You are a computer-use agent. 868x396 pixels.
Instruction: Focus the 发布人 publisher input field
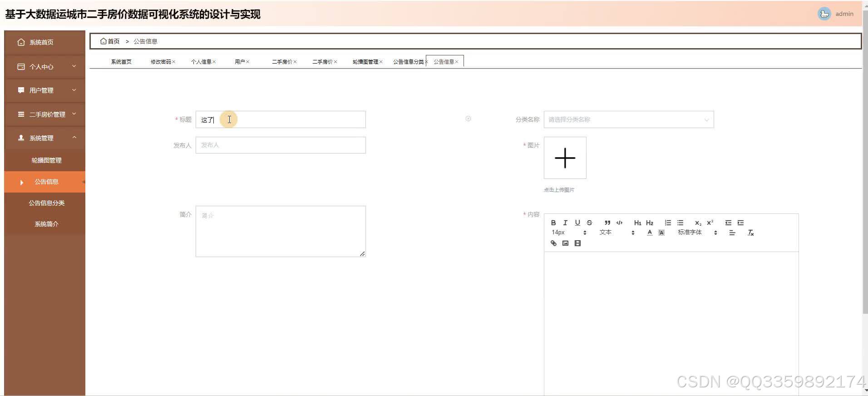click(281, 145)
